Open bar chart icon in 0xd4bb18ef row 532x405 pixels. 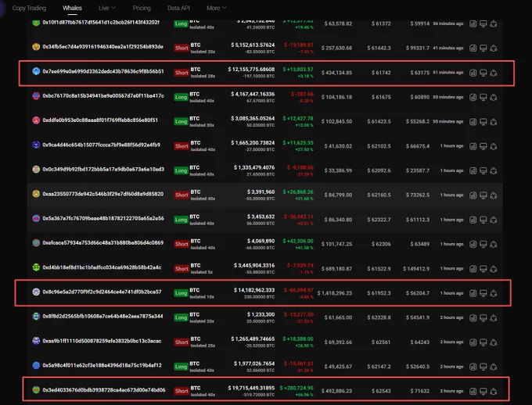point(473,269)
